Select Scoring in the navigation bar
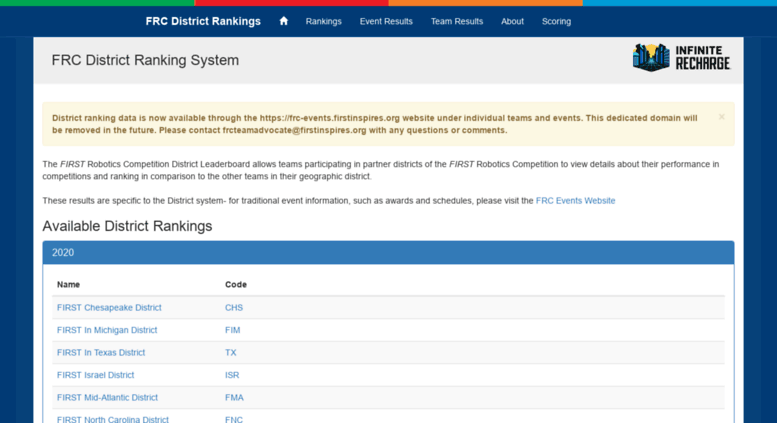This screenshot has width=777, height=423. pos(556,21)
